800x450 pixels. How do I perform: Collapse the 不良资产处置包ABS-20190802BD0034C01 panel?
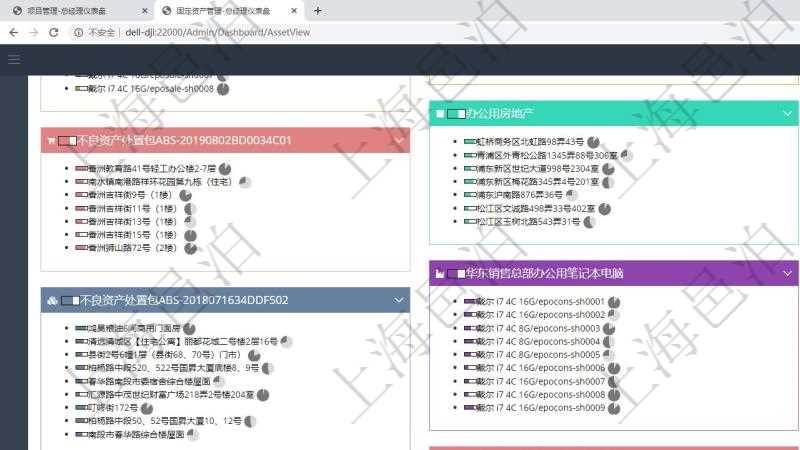click(x=400, y=141)
